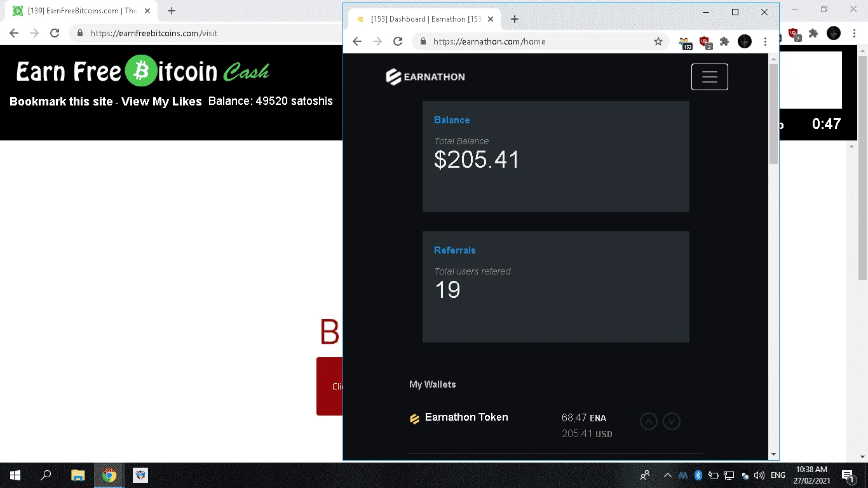Open the extension showing the 153 badge

684,42
